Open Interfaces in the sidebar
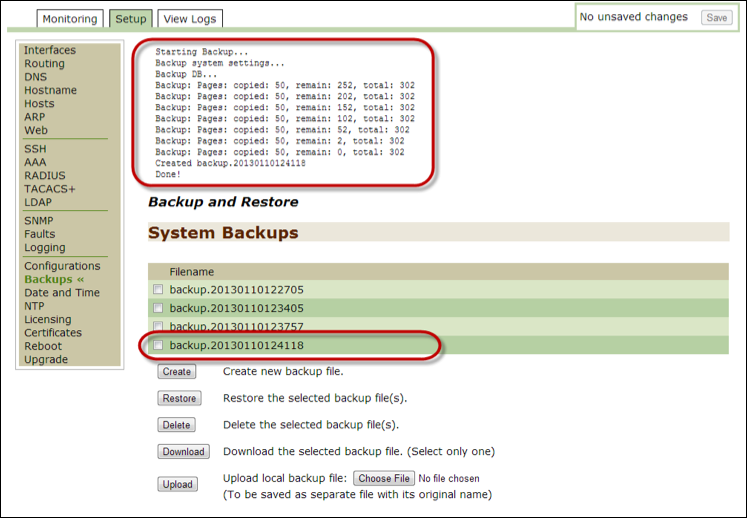Viewport: 747px width, 518px height. pos(50,50)
